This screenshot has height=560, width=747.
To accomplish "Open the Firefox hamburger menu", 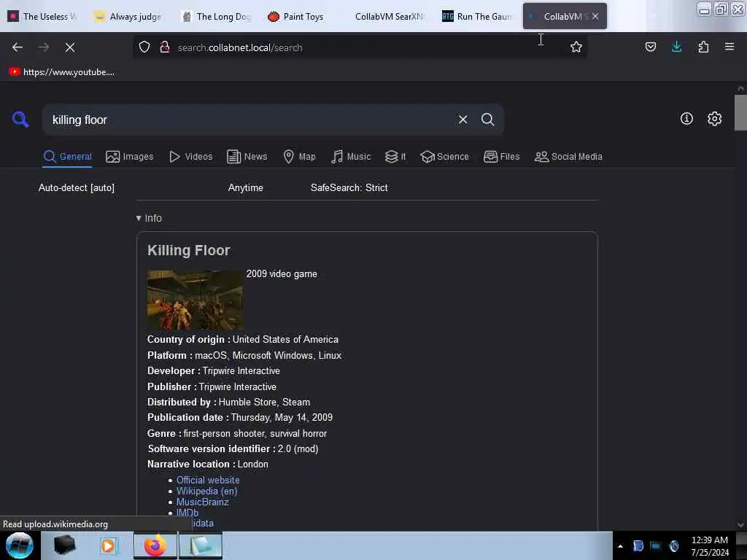I will click(x=729, y=47).
